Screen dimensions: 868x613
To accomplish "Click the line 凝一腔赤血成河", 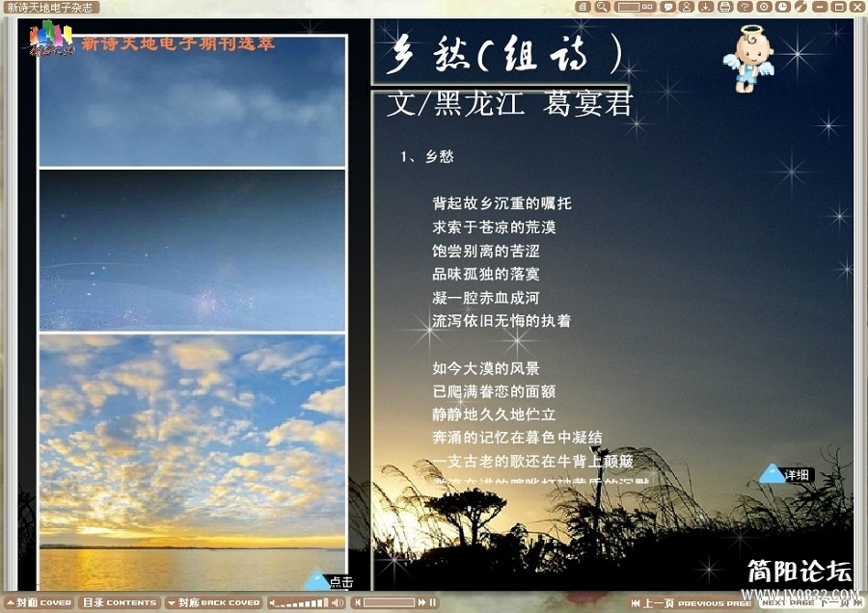I will (486, 298).
